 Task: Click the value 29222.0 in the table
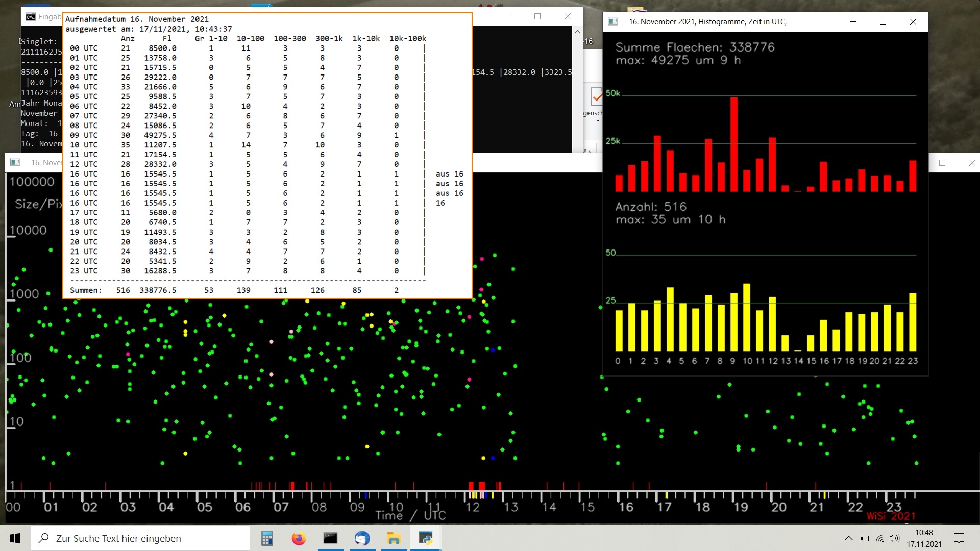pyautogui.click(x=160, y=78)
